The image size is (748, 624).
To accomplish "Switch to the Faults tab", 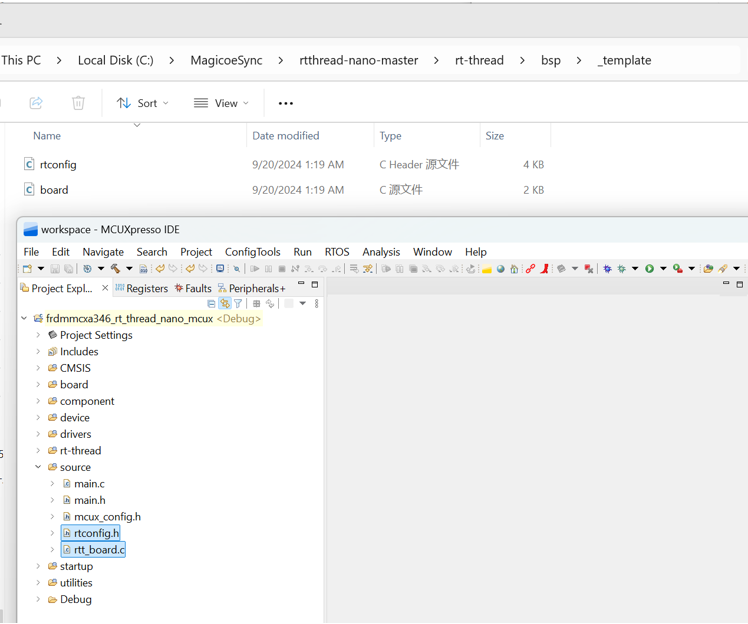I will (193, 289).
